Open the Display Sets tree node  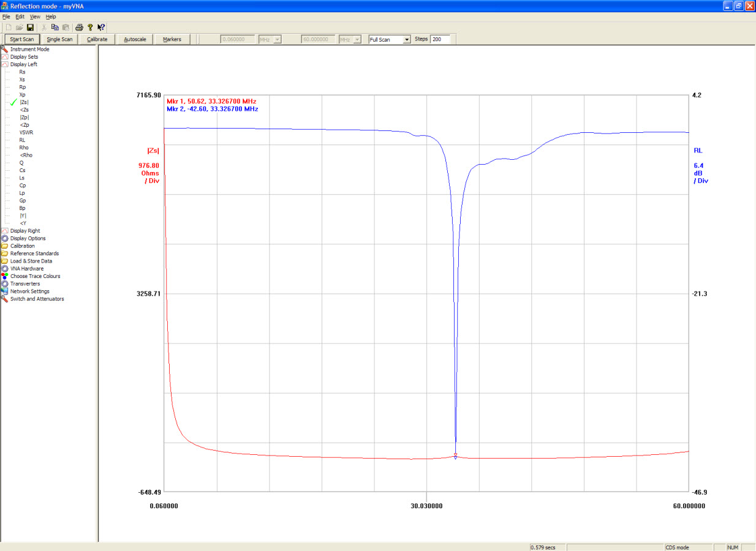[24, 57]
